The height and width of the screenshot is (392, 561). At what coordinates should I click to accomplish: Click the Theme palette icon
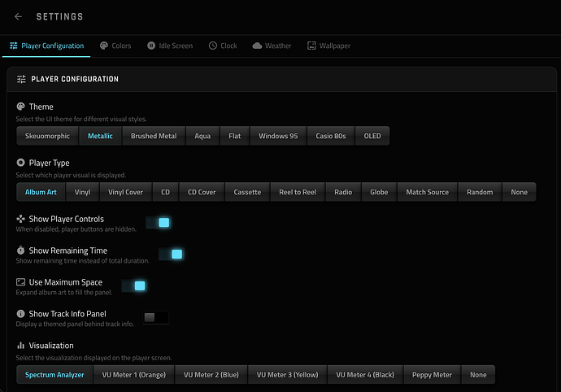tap(21, 107)
